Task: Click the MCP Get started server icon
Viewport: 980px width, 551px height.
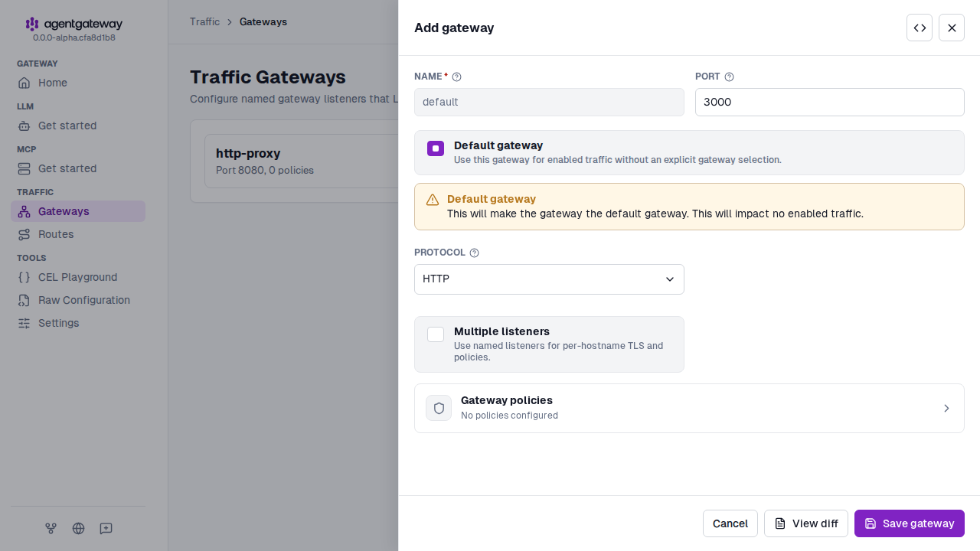Action: [24, 168]
